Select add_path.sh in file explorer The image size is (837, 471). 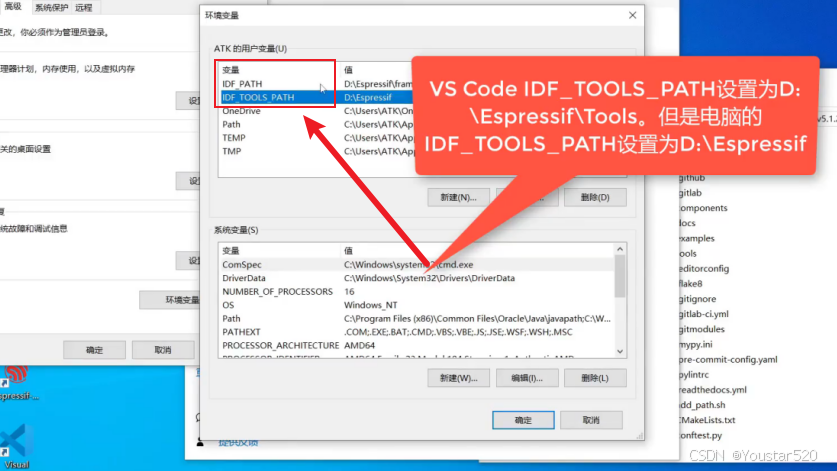(702, 405)
